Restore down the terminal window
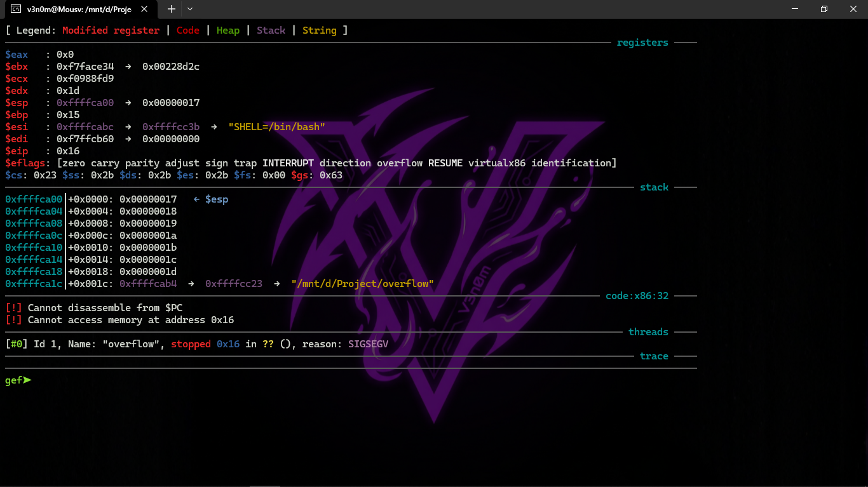The image size is (868, 487). point(824,9)
